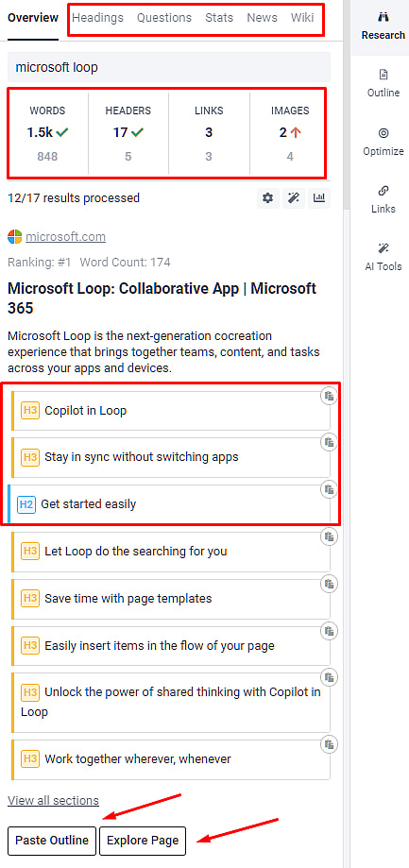The height and width of the screenshot is (868, 409).
Task: Copy the 'Easily insert items' heading
Action: tap(329, 630)
